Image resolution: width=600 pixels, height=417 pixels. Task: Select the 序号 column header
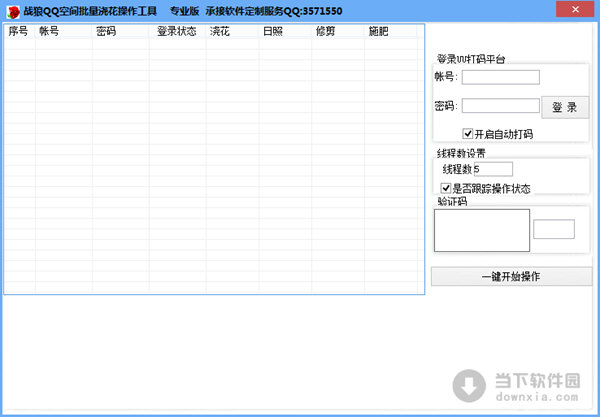20,31
